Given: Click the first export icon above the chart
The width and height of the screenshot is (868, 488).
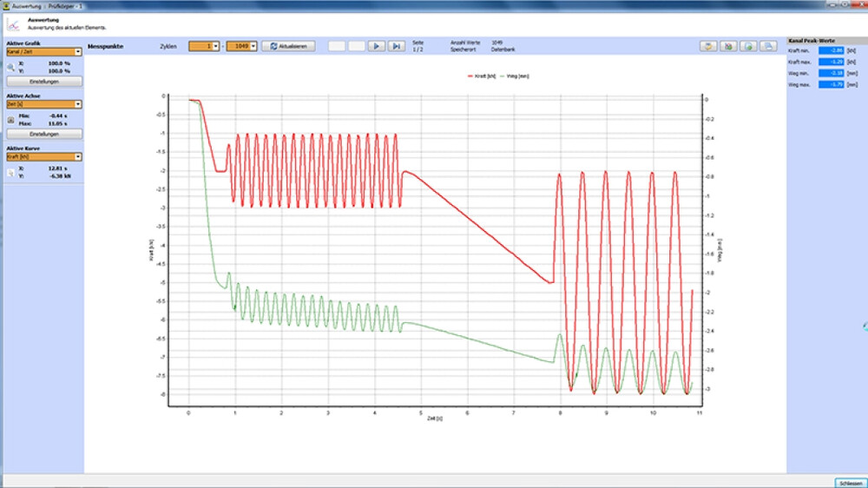Looking at the screenshot, I should (708, 46).
